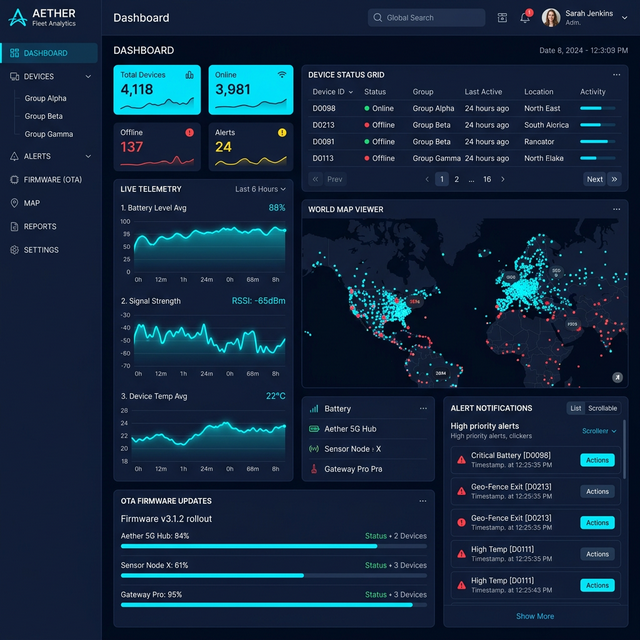Open the notifications bell icon

[525, 18]
